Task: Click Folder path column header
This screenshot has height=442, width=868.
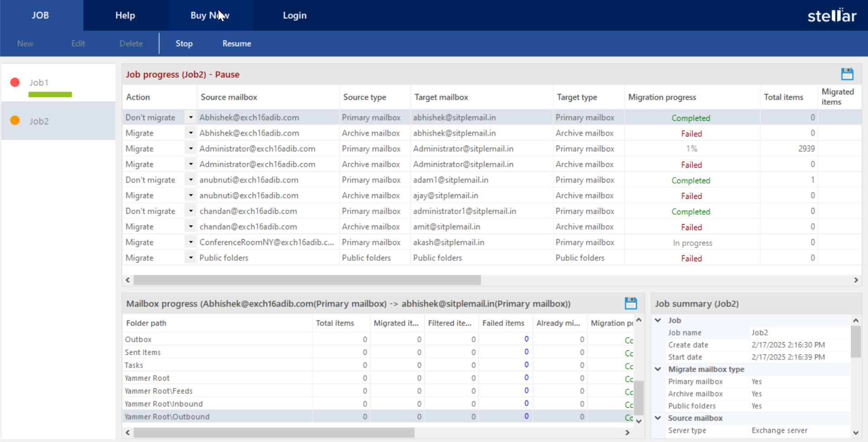Action: pyautogui.click(x=217, y=323)
